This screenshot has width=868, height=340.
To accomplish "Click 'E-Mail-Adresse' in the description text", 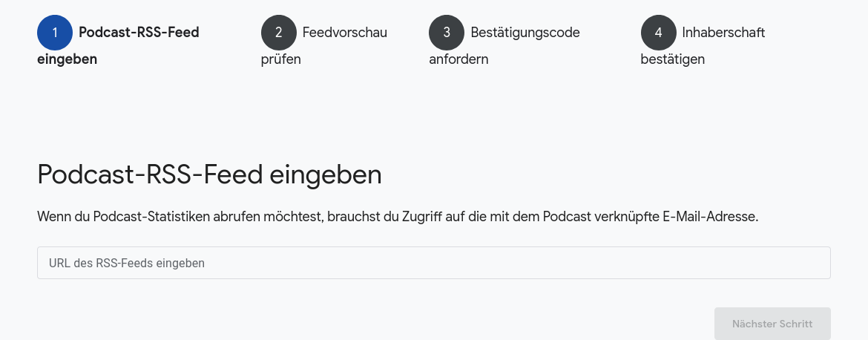I will click(x=710, y=217).
